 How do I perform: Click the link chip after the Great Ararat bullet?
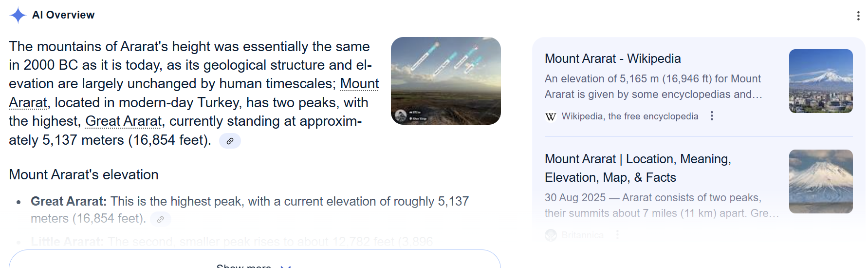tap(160, 219)
